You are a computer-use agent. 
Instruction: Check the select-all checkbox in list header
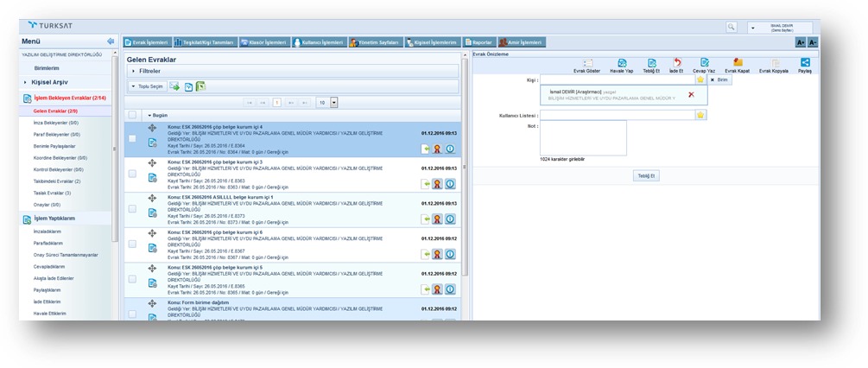(x=132, y=115)
